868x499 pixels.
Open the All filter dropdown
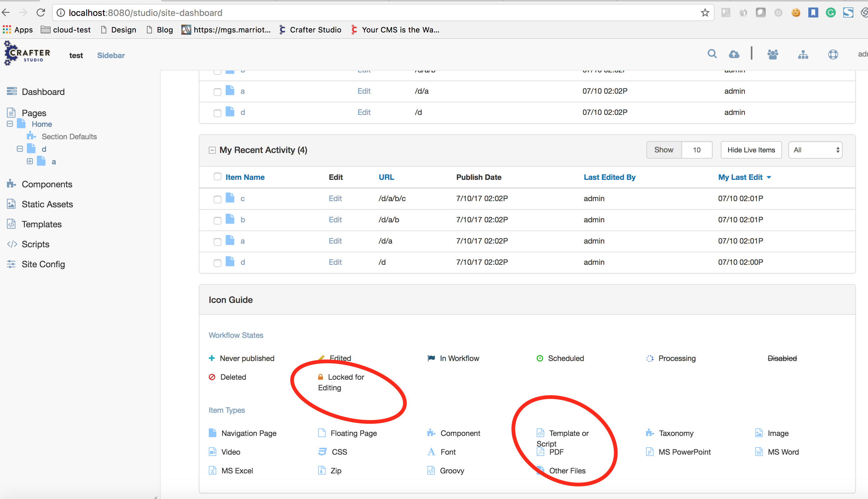pos(815,150)
